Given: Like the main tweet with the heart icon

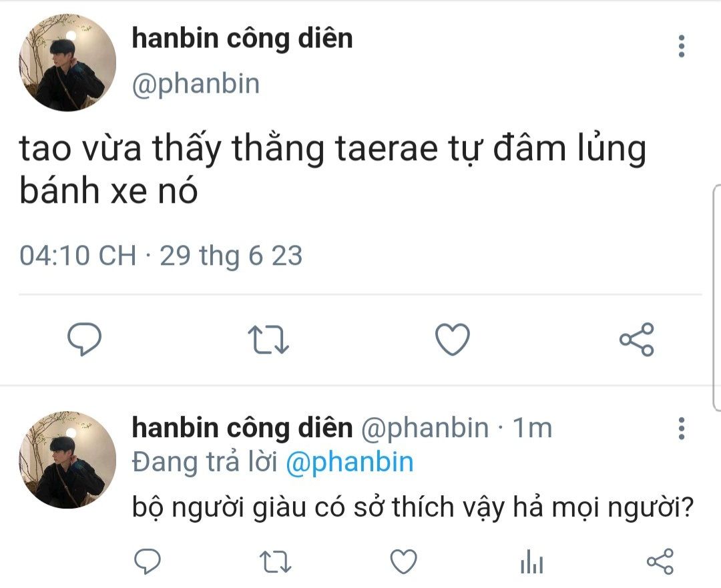Looking at the screenshot, I should [453, 339].
